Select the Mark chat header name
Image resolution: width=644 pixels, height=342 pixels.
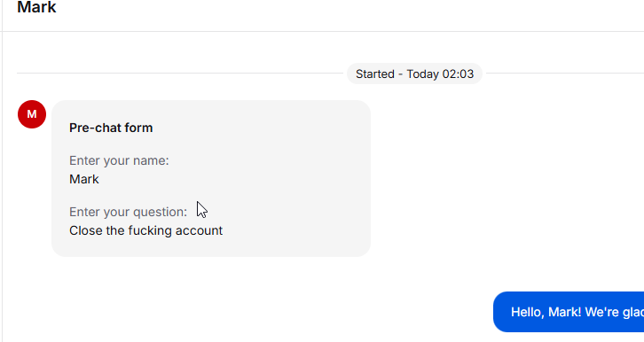click(x=36, y=7)
